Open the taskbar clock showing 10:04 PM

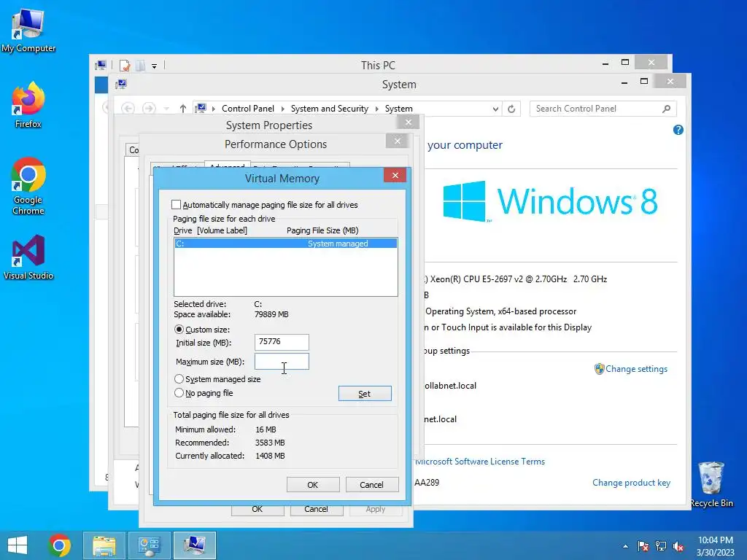(715, 545)
